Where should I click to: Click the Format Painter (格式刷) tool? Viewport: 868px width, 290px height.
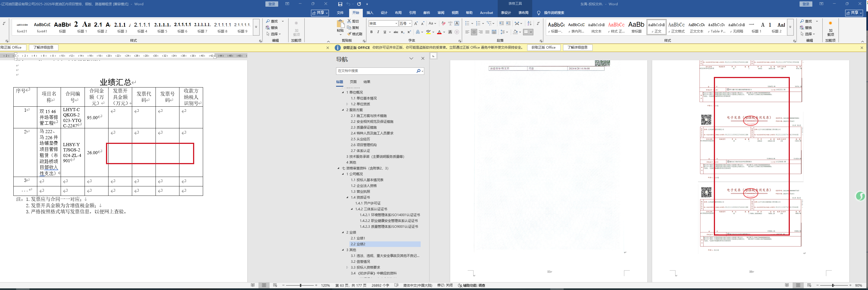[x=354, y=34]
